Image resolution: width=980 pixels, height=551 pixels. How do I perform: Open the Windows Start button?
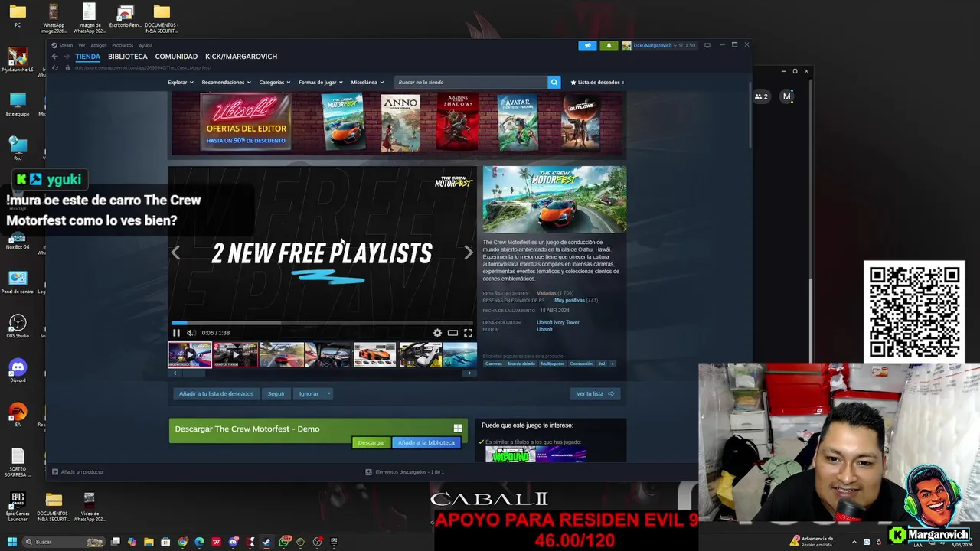point(12,542)
